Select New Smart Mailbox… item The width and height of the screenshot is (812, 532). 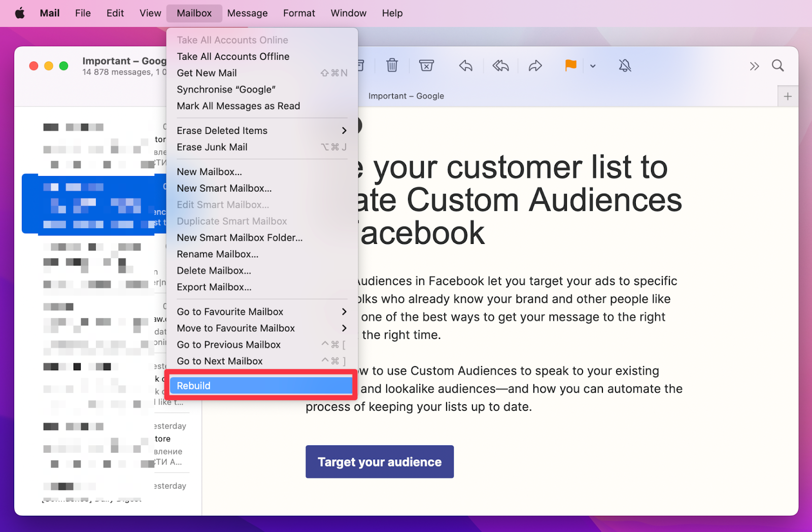pos(262,188)
